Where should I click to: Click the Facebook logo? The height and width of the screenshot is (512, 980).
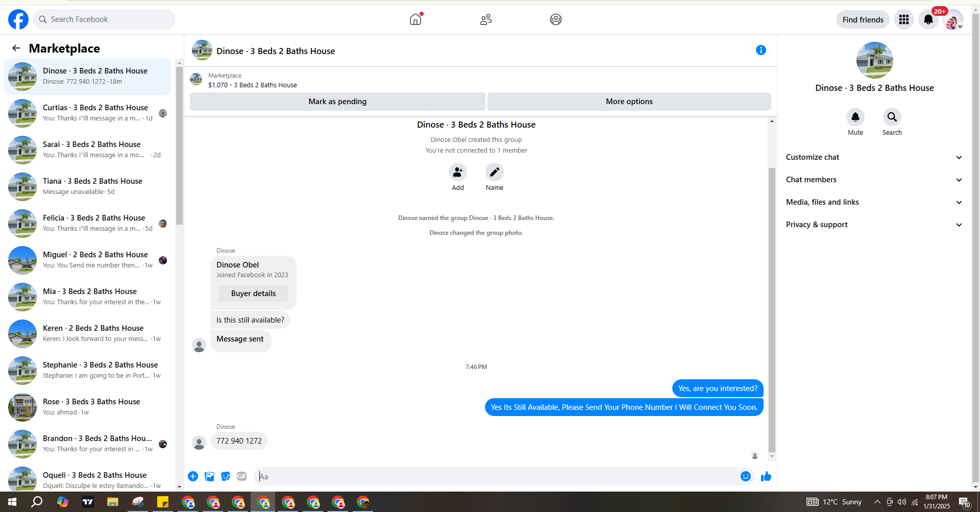pos(18,19)
